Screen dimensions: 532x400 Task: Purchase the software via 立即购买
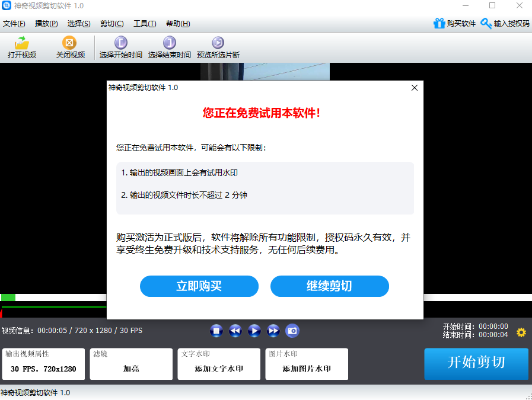pos(199,286)
